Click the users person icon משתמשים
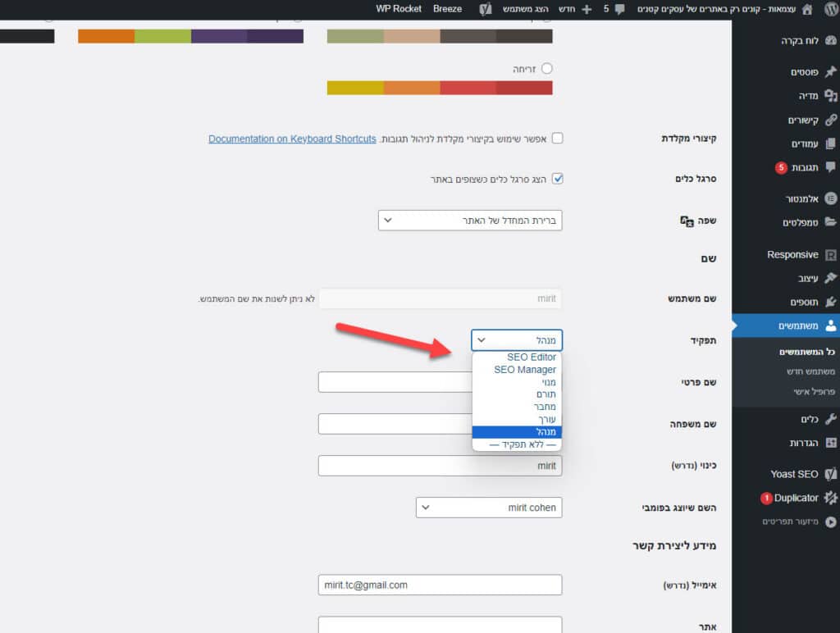The width and height of the screenshot is (840, 633). tap(831, 326)
